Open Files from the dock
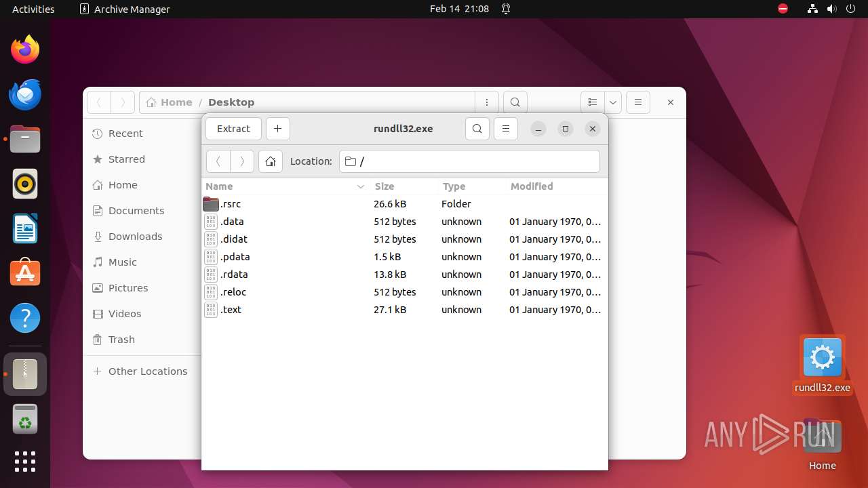Screen dimensions: 868x488 point(25,139)
